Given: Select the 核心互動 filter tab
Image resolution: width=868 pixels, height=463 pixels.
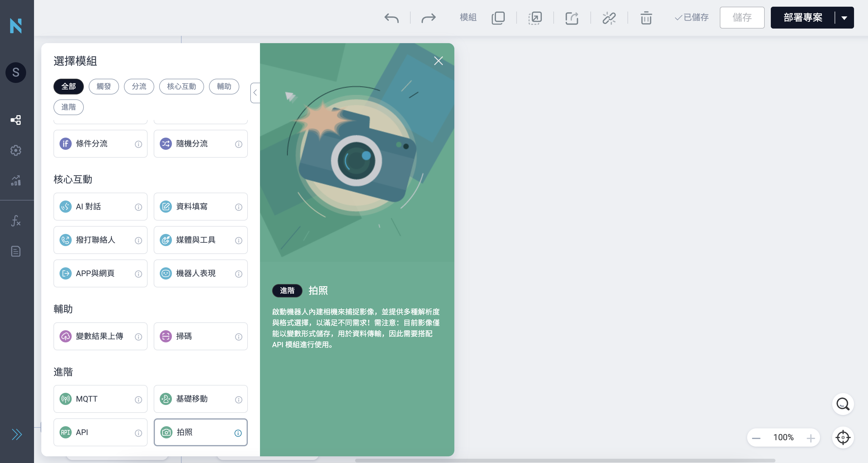Looking at the screenshot, I should point(181,87).
